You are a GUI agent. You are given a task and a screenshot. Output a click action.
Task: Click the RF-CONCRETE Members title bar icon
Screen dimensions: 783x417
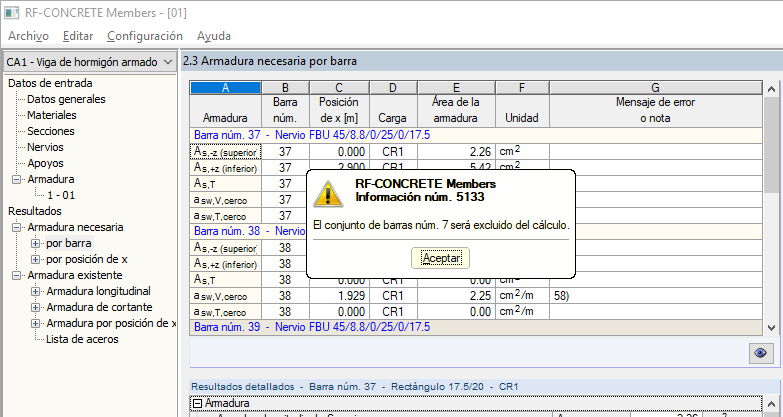(11, 12)
